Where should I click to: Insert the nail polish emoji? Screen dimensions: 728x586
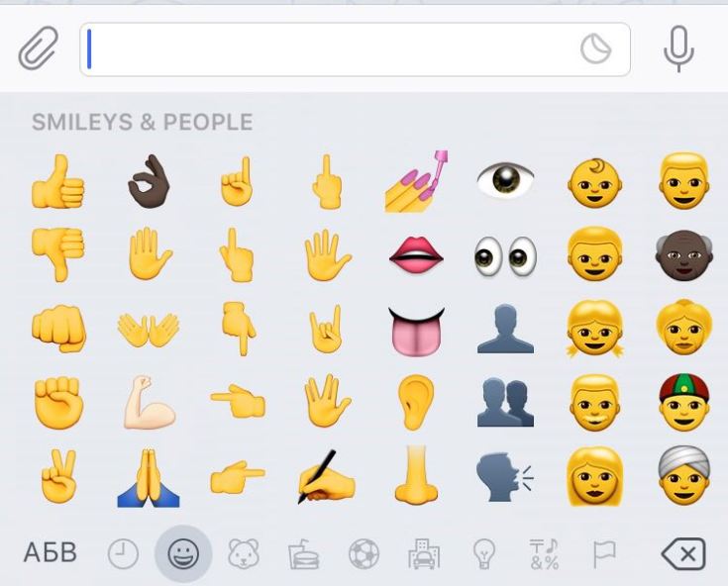[416, 181]
